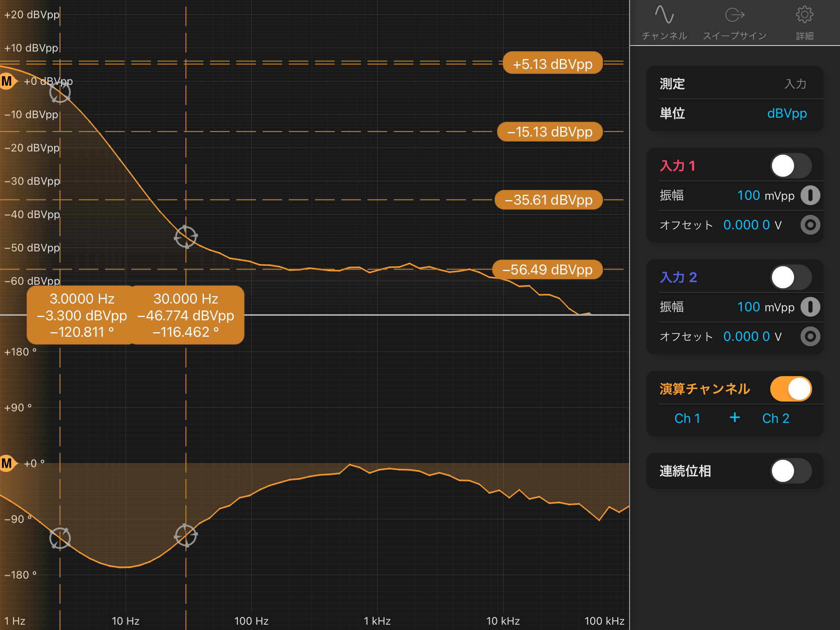Viewport: 840px width, 630px height.
Task: Tap the gear 詳細 icon
Action: [804, 14]
